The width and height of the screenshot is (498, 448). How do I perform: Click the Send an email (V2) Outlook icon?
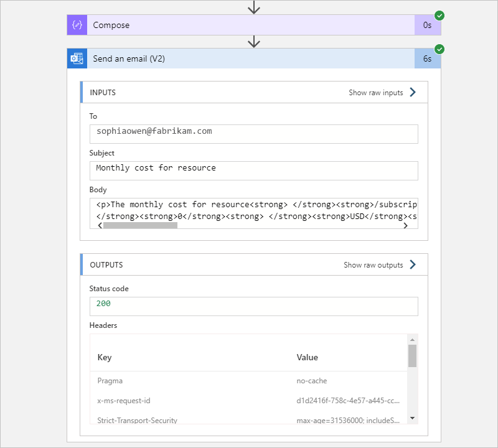point(77,58)
